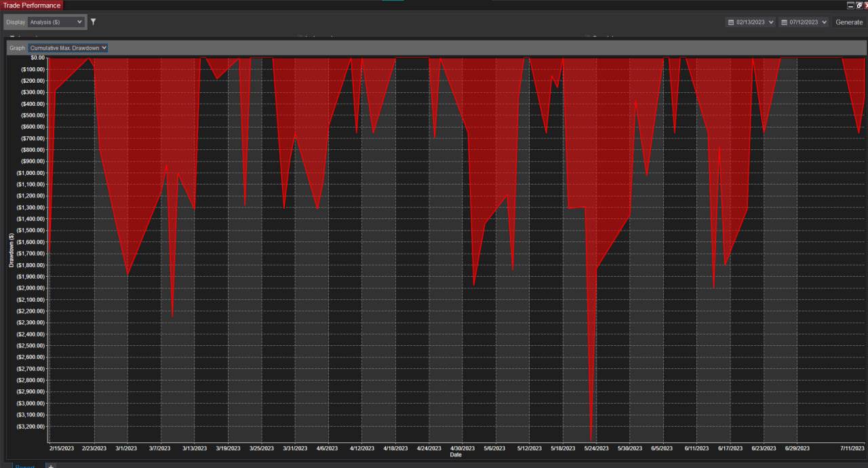Click the 7/11/2023 date axis label
The width and height of the screenshot is (868, 468).
pyautogui.click(x=852, y=448)
